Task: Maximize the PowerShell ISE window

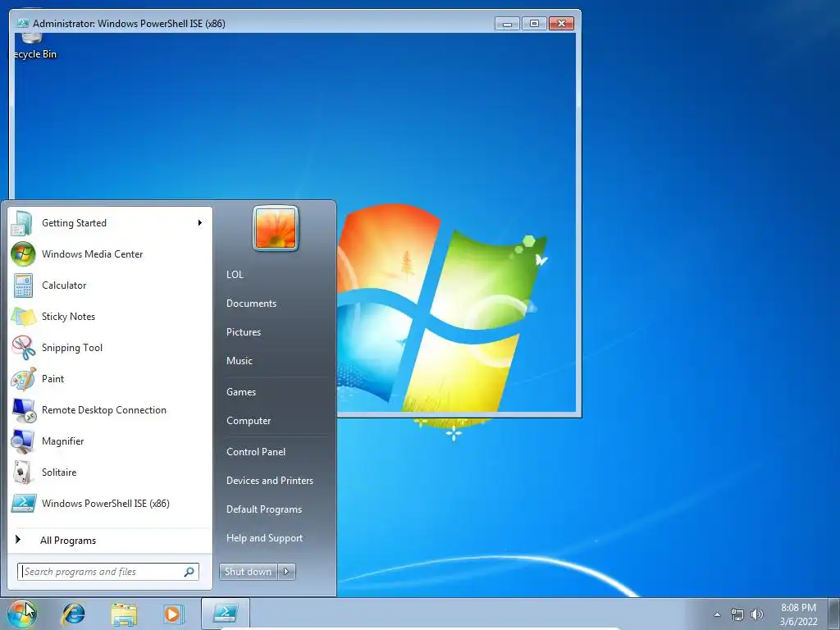Action: coord(534,24)
